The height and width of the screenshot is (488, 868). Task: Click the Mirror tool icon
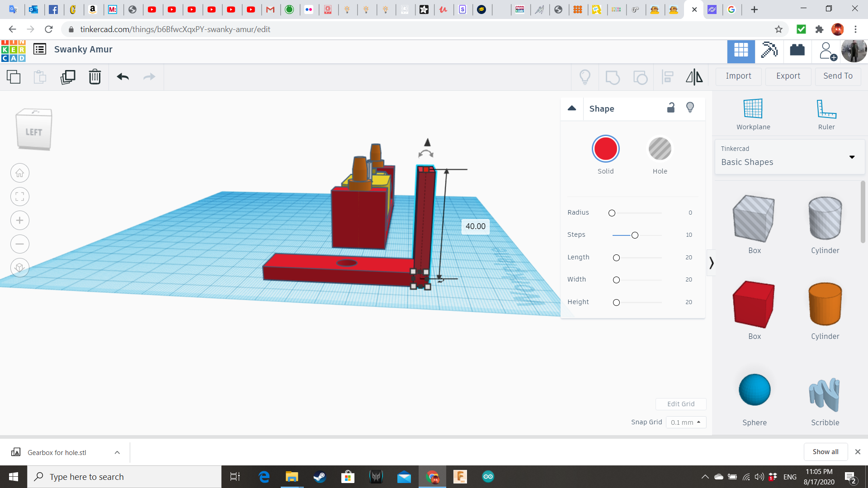coord(694,77)
